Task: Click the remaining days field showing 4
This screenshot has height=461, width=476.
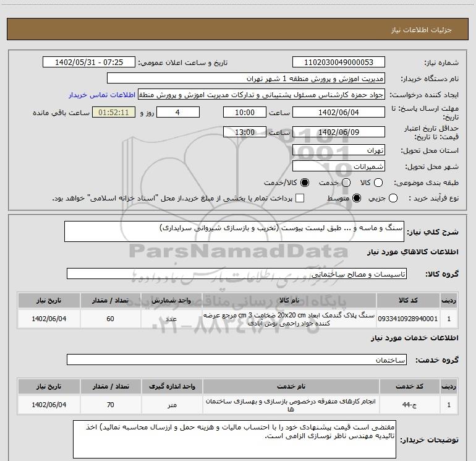Action: (x=178, y=113)
